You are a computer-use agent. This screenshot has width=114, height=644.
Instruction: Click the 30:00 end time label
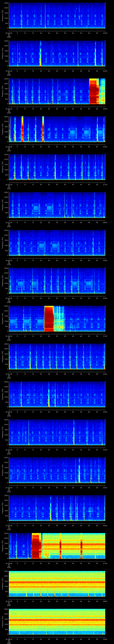coord(105,298)
